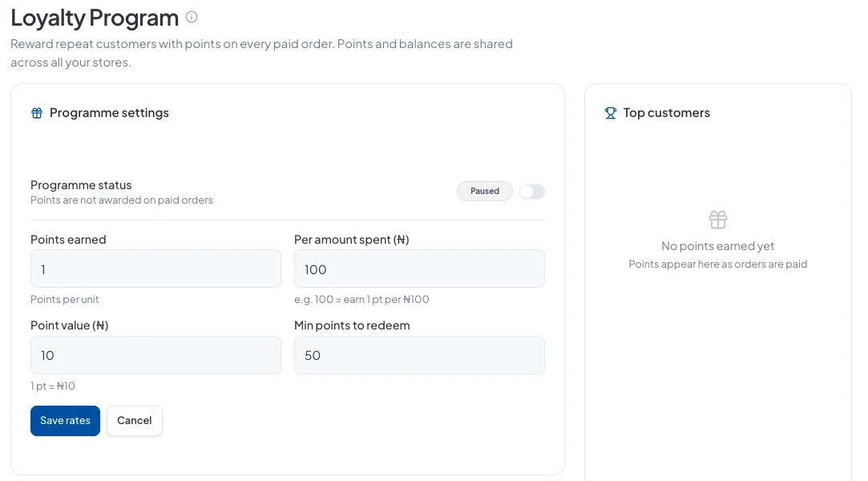Click the Per amount spent (₦) label
Screen dimensions: 868x481
[352, 240]
